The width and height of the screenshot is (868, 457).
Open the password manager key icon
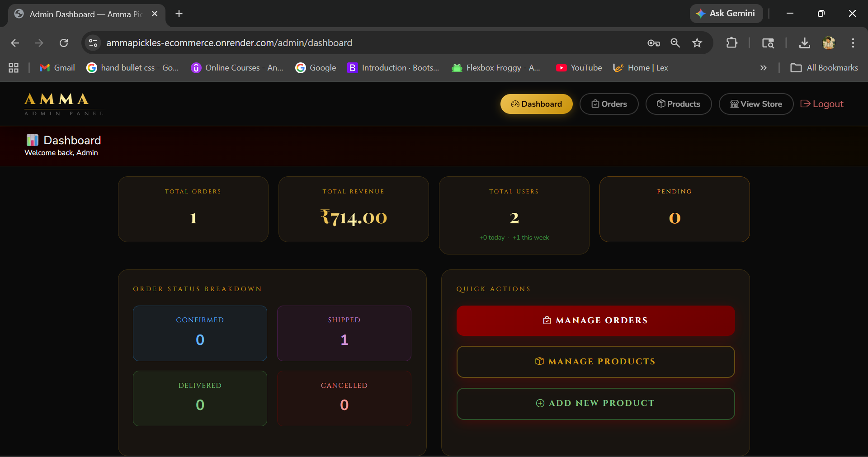pyautogui.click(x=653, y=43)
